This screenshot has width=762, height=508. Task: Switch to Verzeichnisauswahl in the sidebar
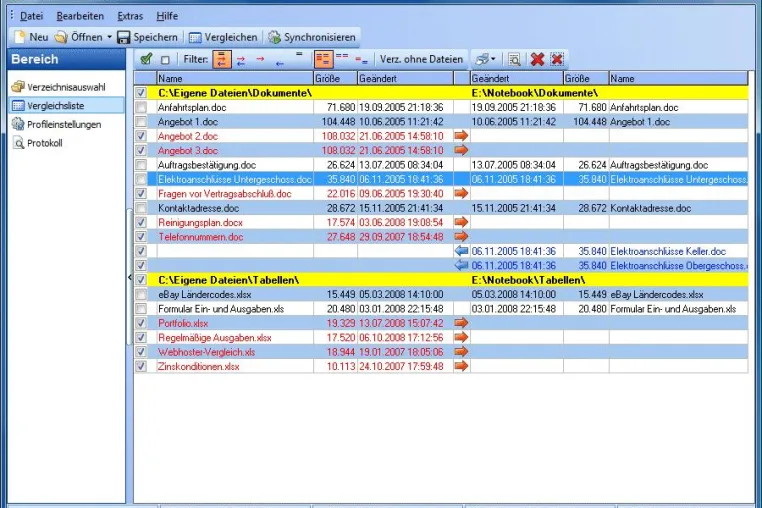(58, 87)
